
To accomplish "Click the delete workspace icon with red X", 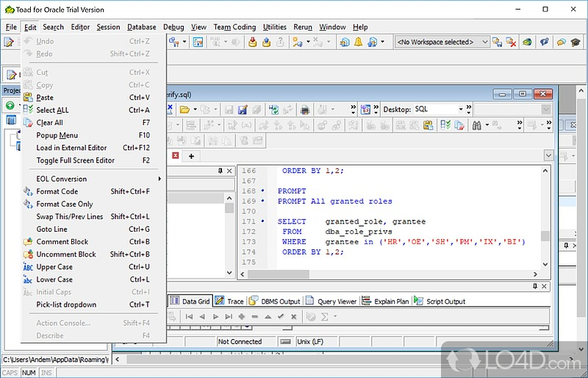I will click(512, 43).
